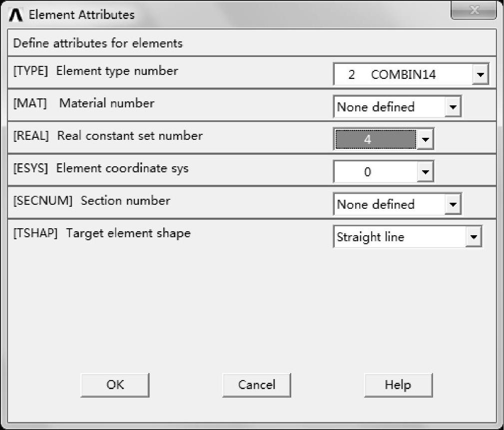Click the 'Straight line' shape field
Viewport: 504px width, 430px height.
[399, 237]
